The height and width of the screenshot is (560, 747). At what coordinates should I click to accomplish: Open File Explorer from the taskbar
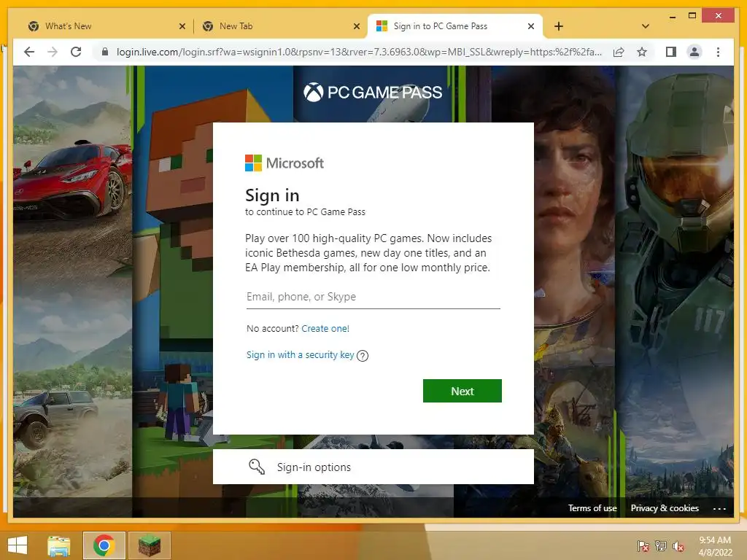click(58, 545)
